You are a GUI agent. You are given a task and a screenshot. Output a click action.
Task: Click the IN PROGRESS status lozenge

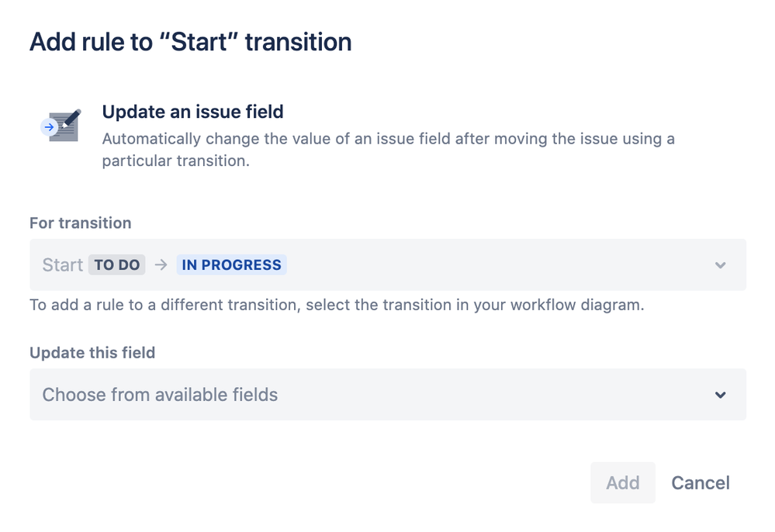click(230, 264)
